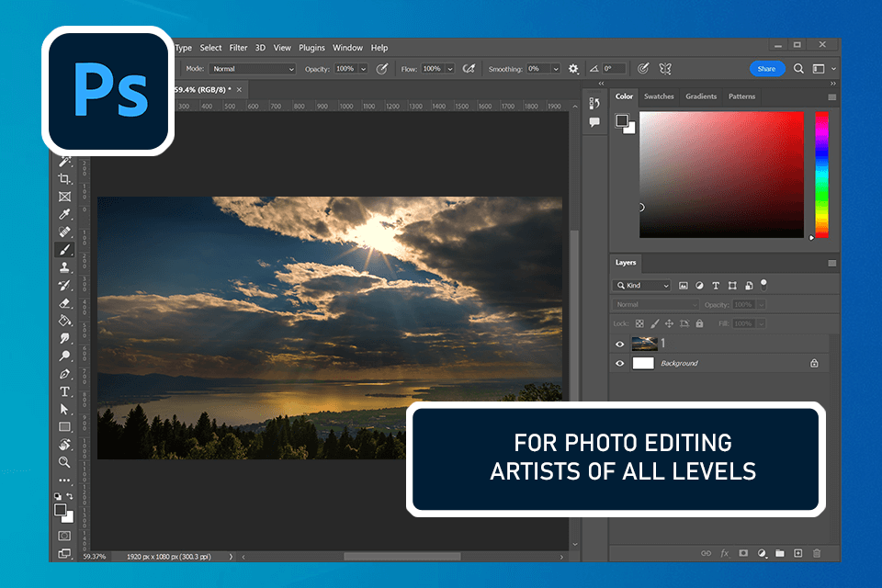Viewport: 882px width, 588px height.
Task: Open the Plugins menu
Action: click(x=311, y=48)
